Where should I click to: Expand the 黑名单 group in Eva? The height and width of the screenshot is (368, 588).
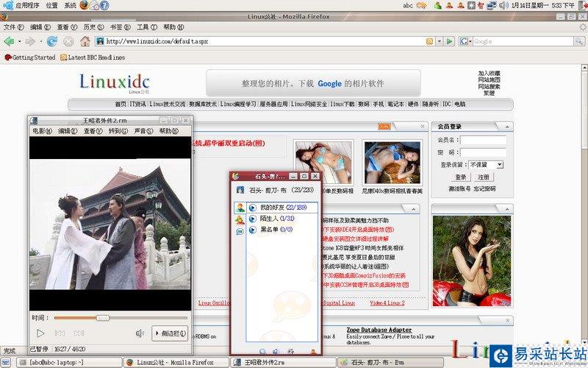tap(252, 230)
